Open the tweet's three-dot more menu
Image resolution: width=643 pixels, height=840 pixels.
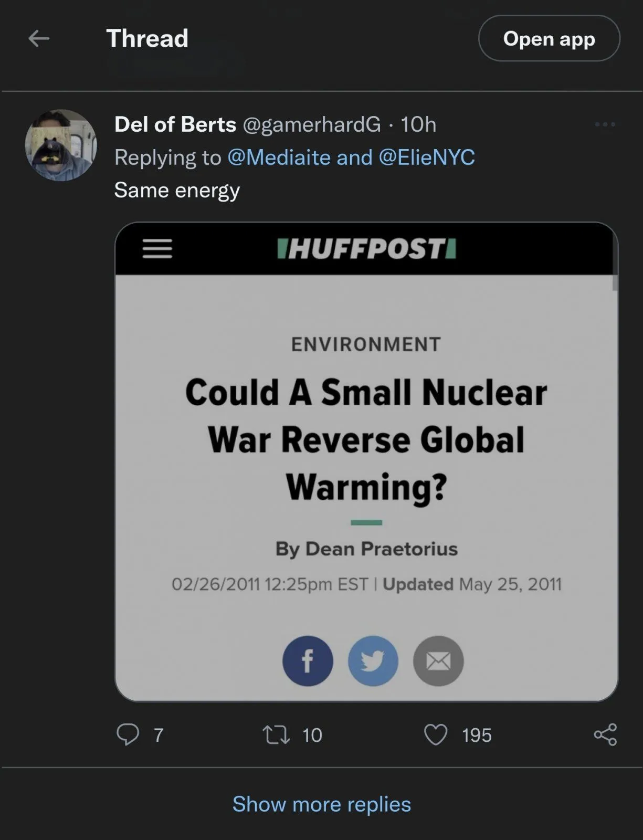(x=605, y=124)
